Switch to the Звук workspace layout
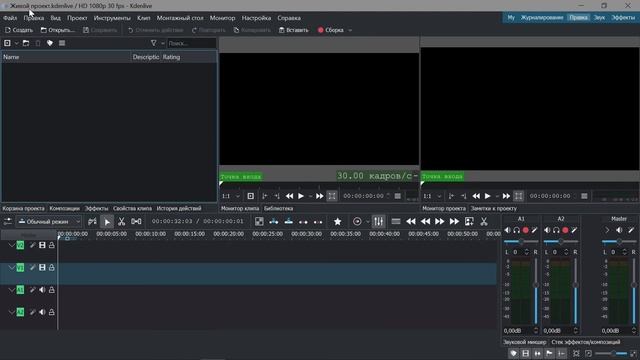This screenshot has height=360, width=640. (599, 18)
